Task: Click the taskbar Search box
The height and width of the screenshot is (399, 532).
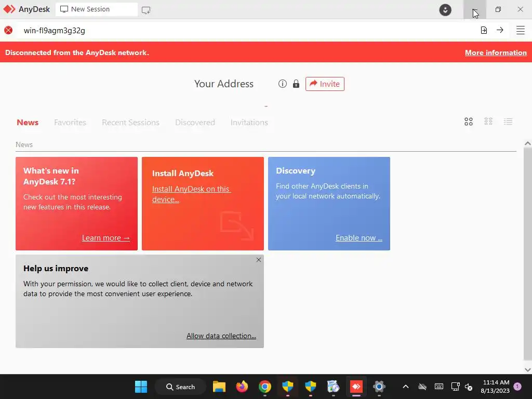Action: coord(180,387)
